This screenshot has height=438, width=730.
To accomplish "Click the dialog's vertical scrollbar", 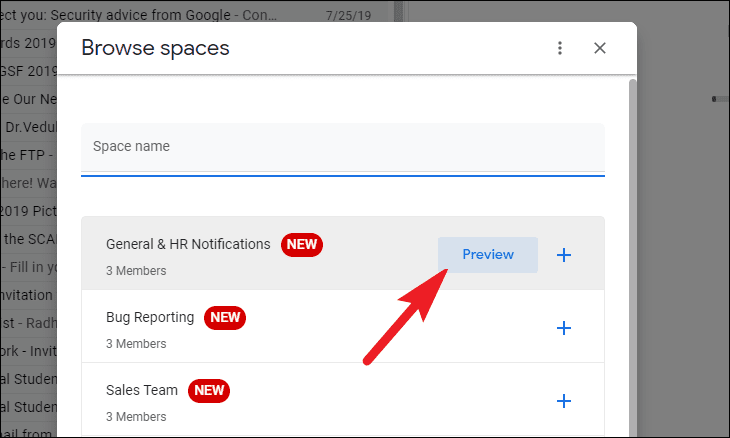I will (632, 258).
